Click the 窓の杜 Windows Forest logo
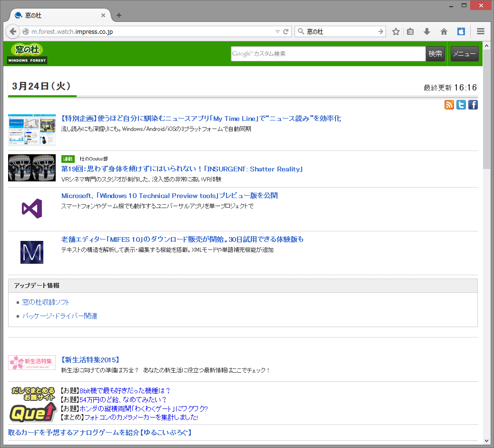The image size is (494, 448). click(27, 54)
